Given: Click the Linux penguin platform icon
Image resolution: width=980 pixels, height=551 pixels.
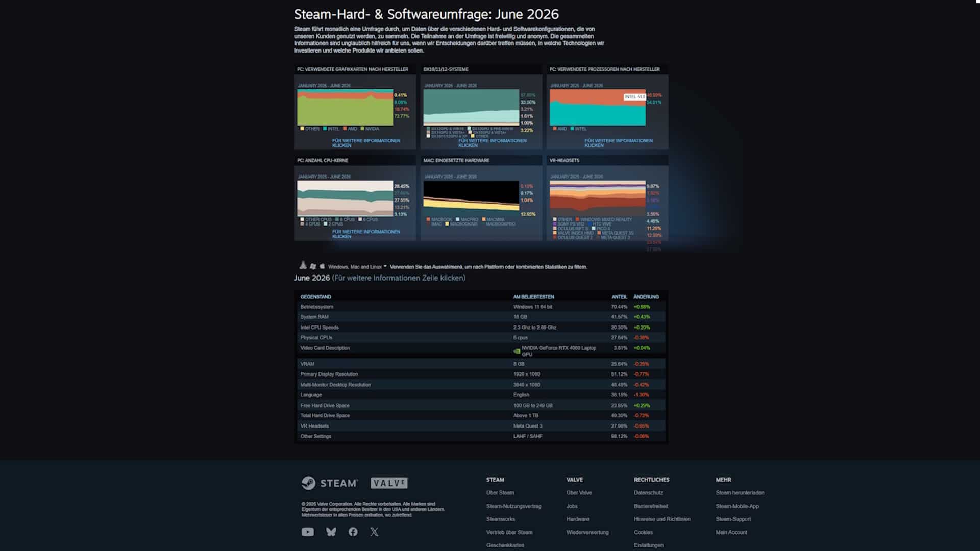Looking at the screenshot, I should click(x=303, y=265).
